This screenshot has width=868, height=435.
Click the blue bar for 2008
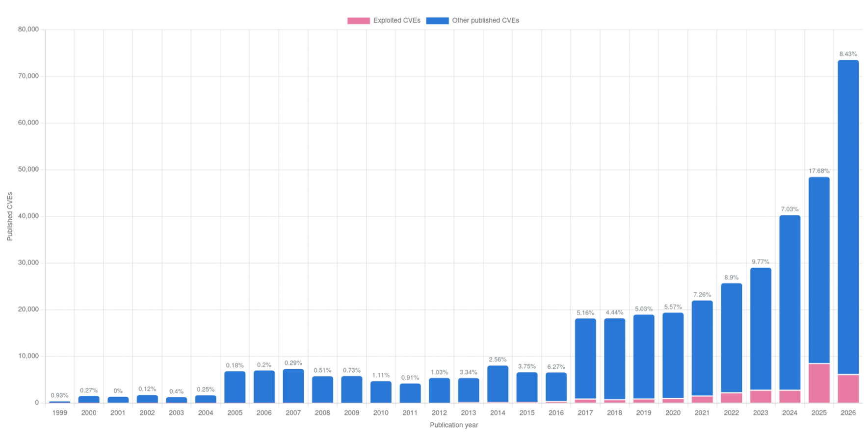pyautogui.click(x=322, y=389)
